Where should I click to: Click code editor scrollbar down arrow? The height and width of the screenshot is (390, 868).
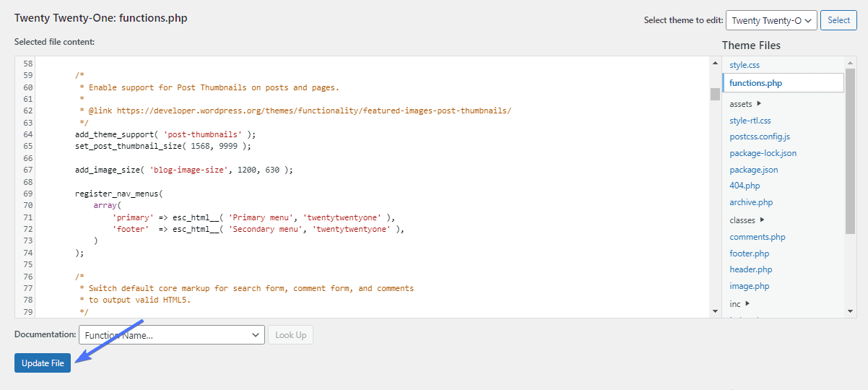pos(715,311)
